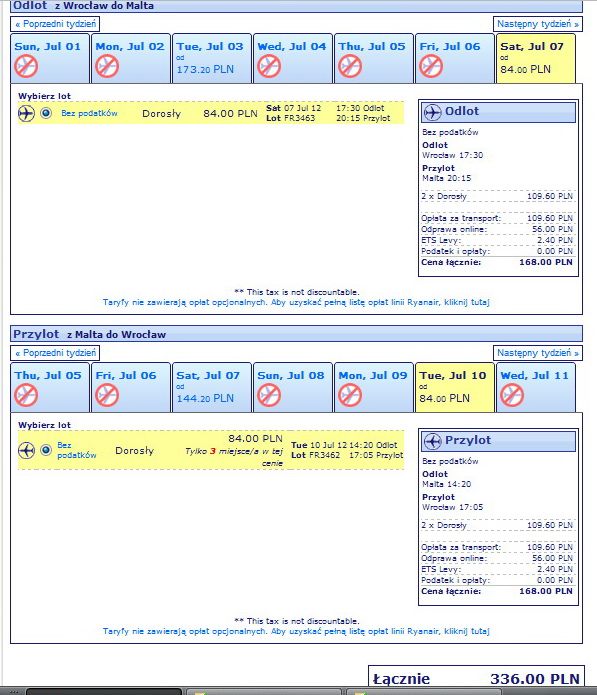Go to Poprzedni tydzień for the outbound flight
This screenshot has width=597, height=695.
[x=55, y=24]
